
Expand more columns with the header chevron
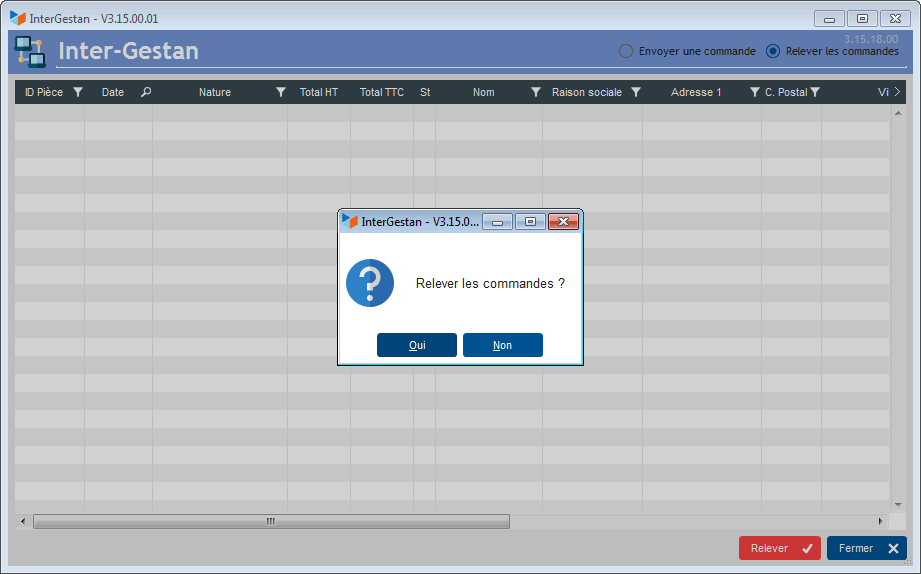click(897, 92)
